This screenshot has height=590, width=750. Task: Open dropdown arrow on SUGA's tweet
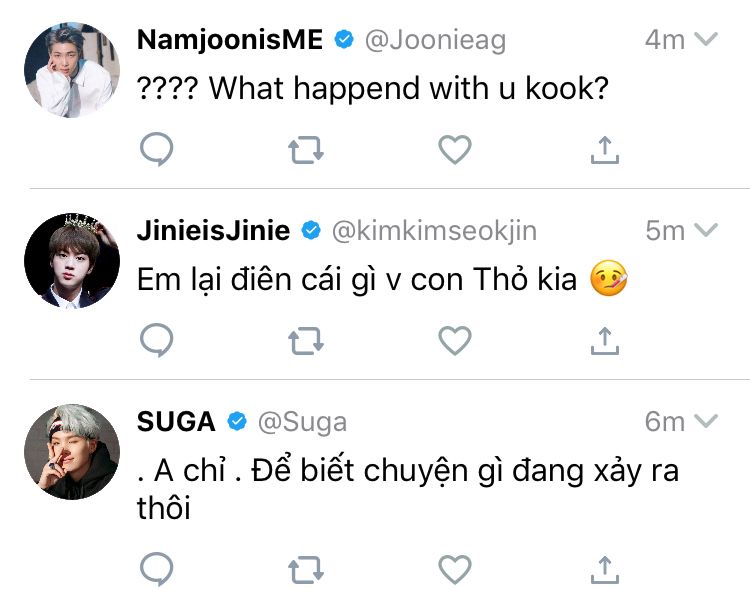tap(706, 421)
